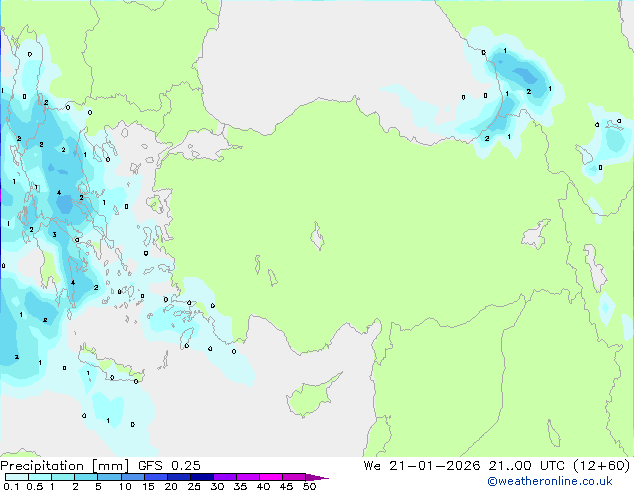Viewport: 634px width, 490px height.
Task: Select the 30–35 mm purple legend swatch
Action: [224, 477]
